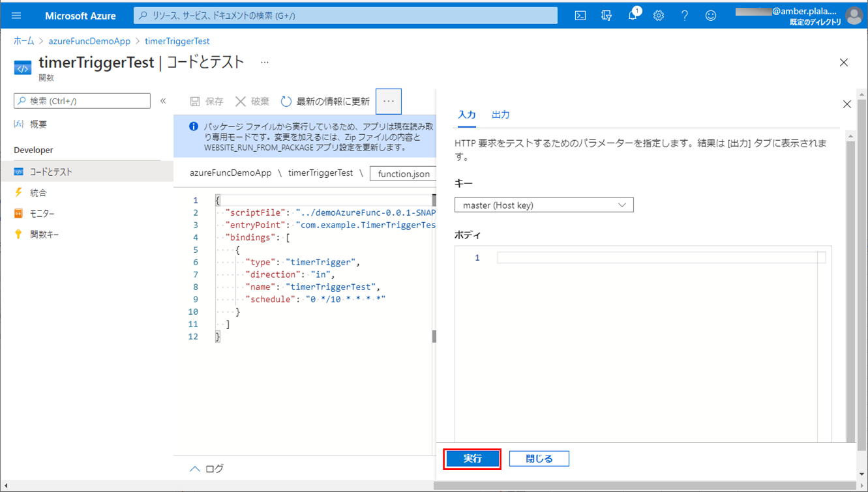This screenshot has width=868, height=492.
Task: Open the master (Host key) dropdown
Action: (544, 205)
